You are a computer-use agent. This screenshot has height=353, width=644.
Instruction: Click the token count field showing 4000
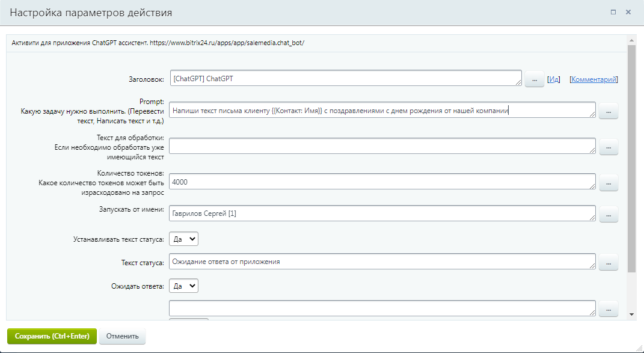coord(382,182)
